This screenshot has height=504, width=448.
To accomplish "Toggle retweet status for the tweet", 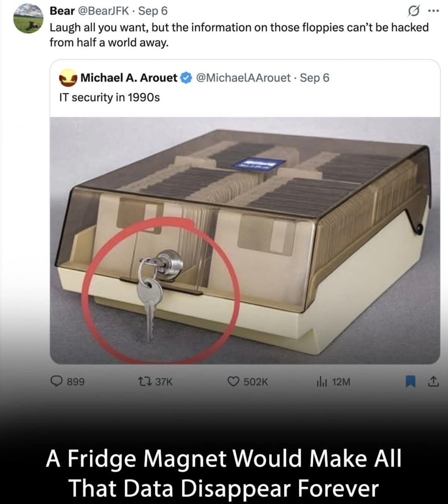I will point(148,381).
